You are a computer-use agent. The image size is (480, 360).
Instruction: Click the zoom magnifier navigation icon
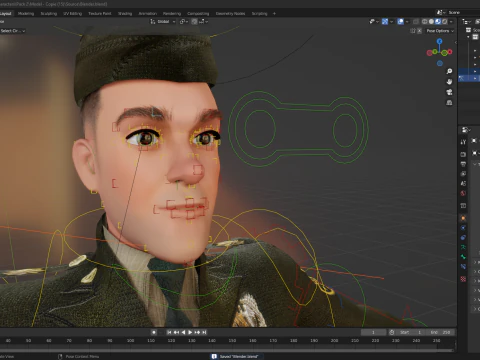[x=449, y=71]
